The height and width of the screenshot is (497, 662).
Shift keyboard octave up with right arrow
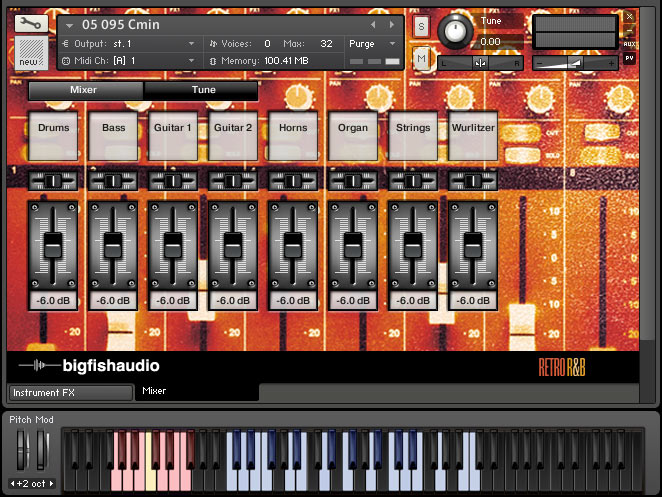click(x=52, y=483)
